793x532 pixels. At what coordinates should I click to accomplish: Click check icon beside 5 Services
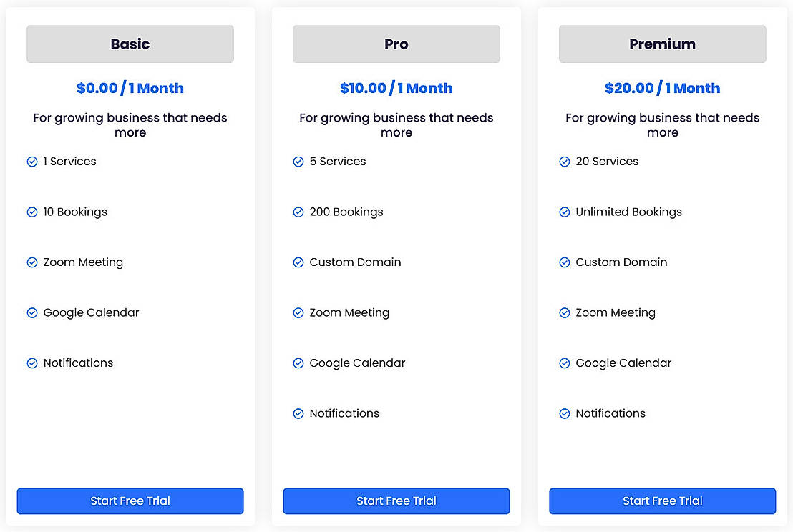click(x=298, y=162)
